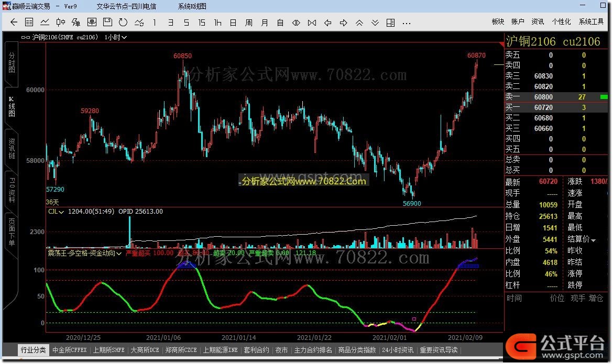Click the custom (自) period button

280,23
